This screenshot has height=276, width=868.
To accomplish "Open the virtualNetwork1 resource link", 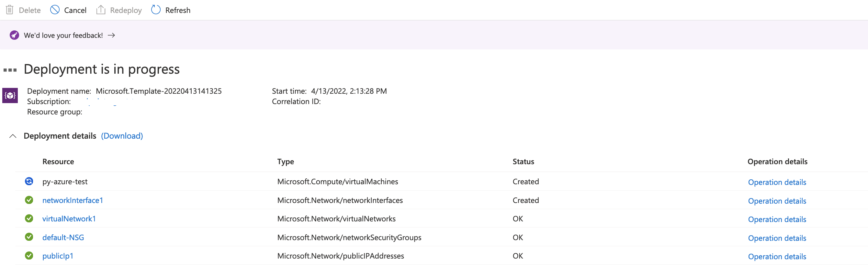I will tap(69, 219).
